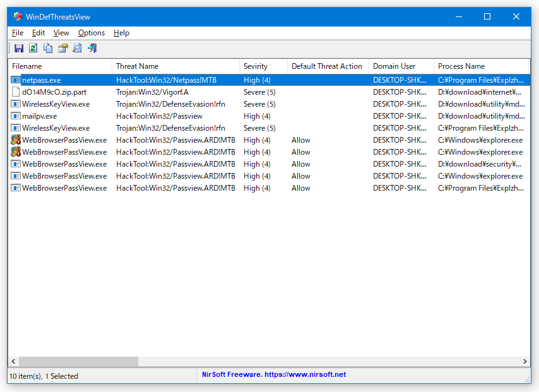Sort by the Process Name column header
This screenshot has height=392, width=539.
tap(481, 66)
